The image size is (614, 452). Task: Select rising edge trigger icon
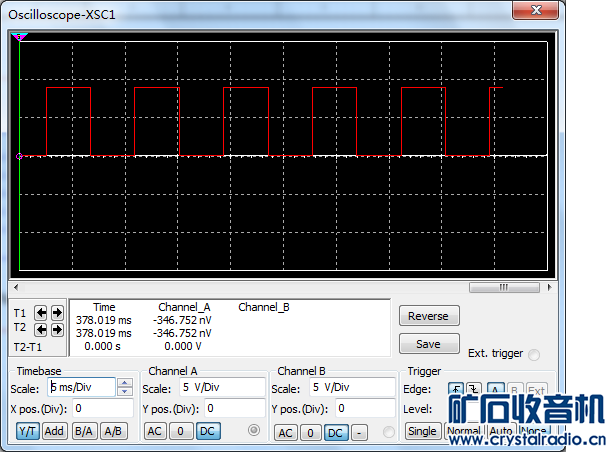click(456, 389)
